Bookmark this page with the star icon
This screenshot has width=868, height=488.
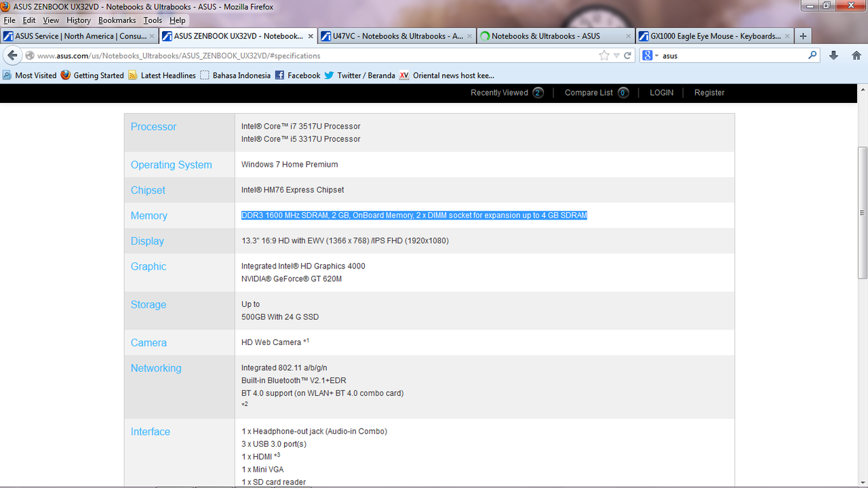coord(604,56)
